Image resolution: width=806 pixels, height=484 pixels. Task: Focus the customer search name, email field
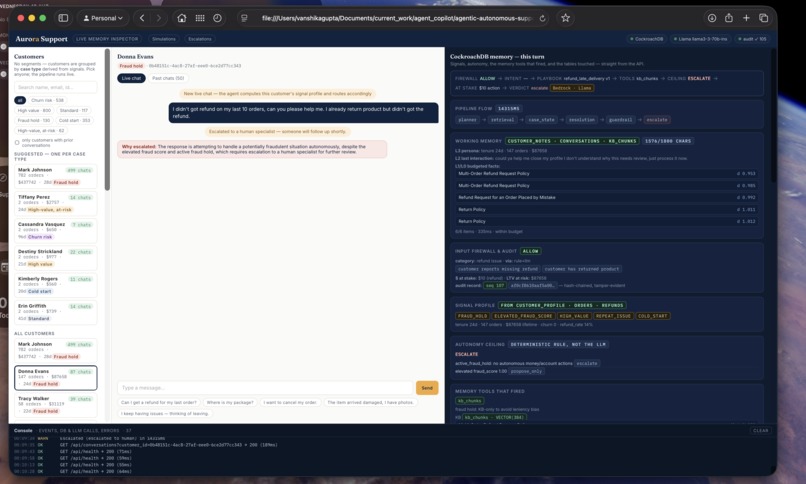tap(56, 87)
